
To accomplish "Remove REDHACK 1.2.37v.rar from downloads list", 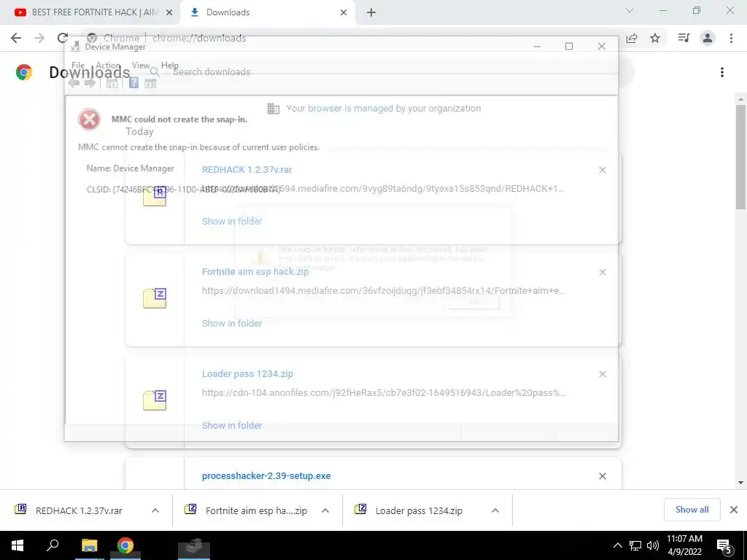I will point(602,170).
